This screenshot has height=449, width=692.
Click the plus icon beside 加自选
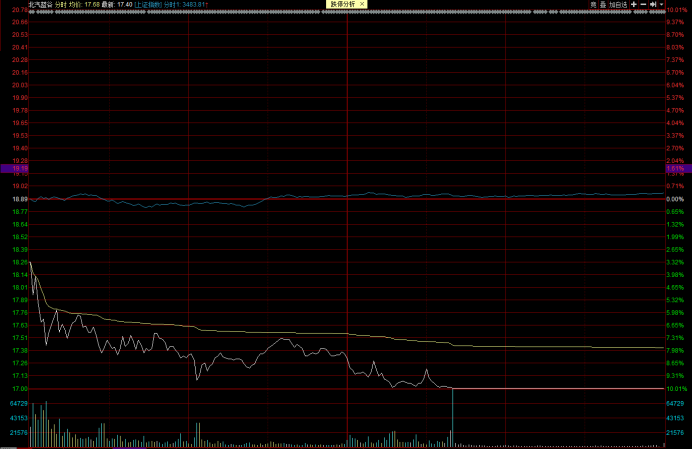coord(633,4)
